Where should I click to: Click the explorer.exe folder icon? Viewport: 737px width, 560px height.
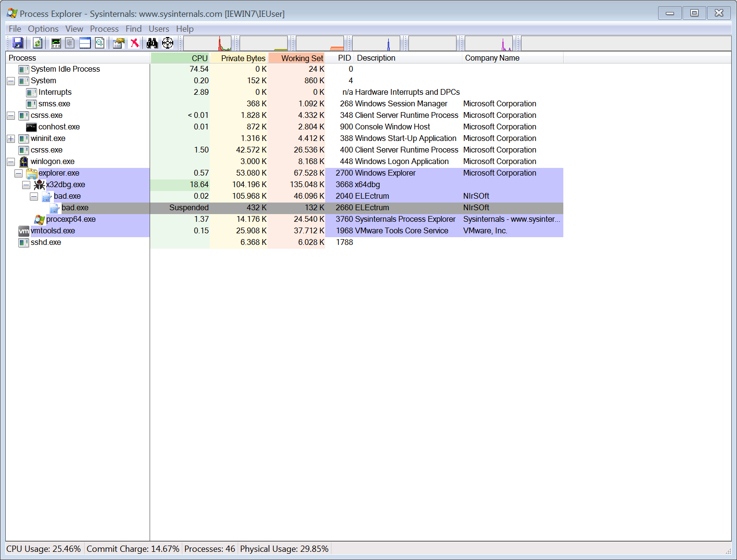coord(32,173)
